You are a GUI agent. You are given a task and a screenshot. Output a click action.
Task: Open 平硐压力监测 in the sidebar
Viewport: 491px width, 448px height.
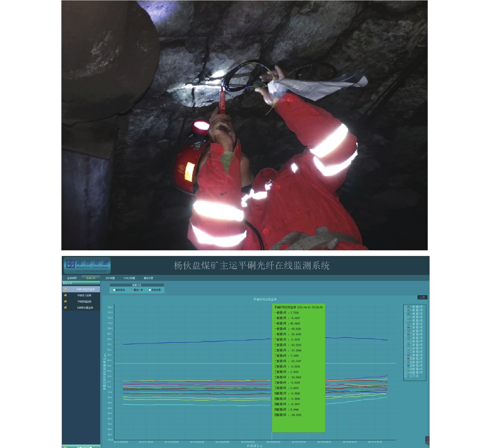click(84, 295)
